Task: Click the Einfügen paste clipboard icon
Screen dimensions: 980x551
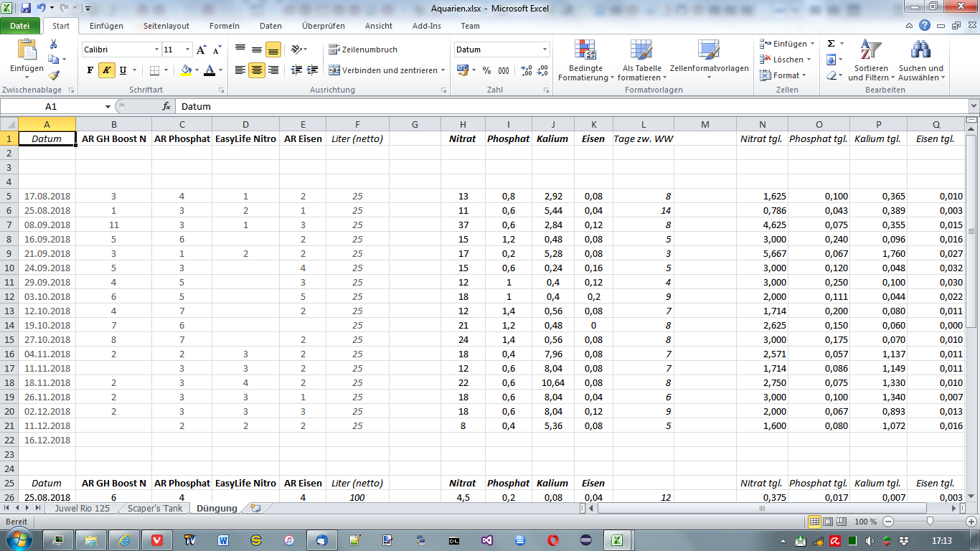Action: (x=27, y=52)
